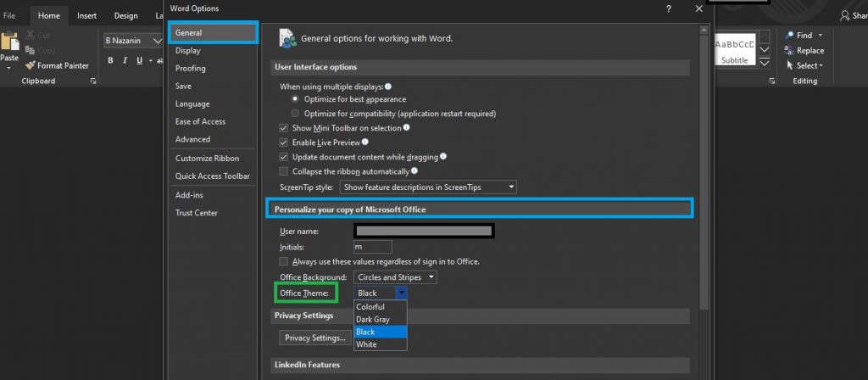Click info icon beside Show Mini Toolbar
Image resolution: width=868 pixels, height=380 pixels.
tap(406, 127)
